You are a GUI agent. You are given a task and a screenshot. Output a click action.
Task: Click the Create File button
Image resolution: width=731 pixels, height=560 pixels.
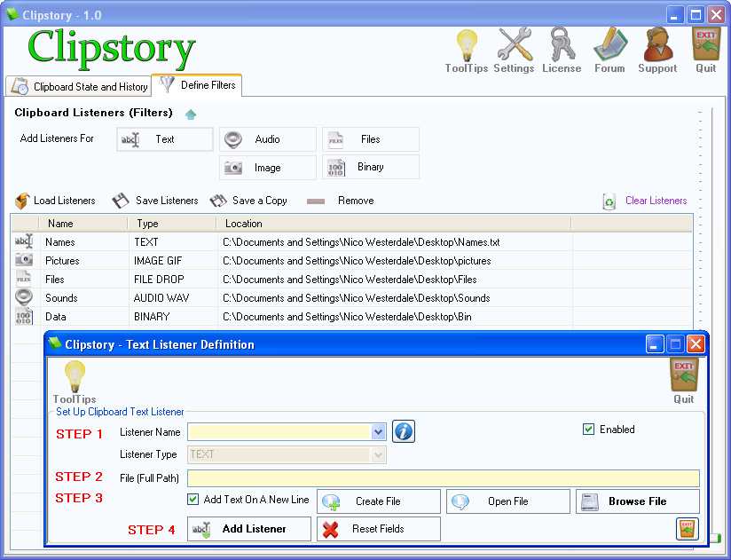pyautogui.click(x=379, y=501)
